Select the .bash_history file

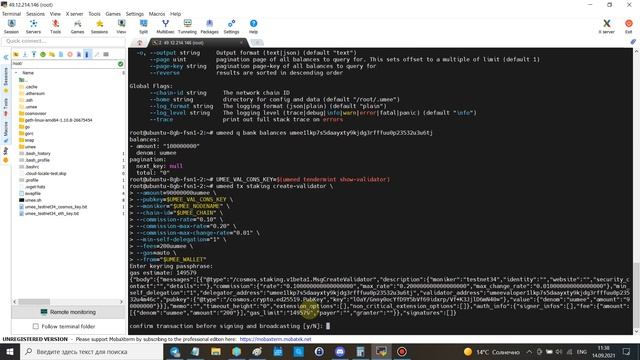[35, 153]
